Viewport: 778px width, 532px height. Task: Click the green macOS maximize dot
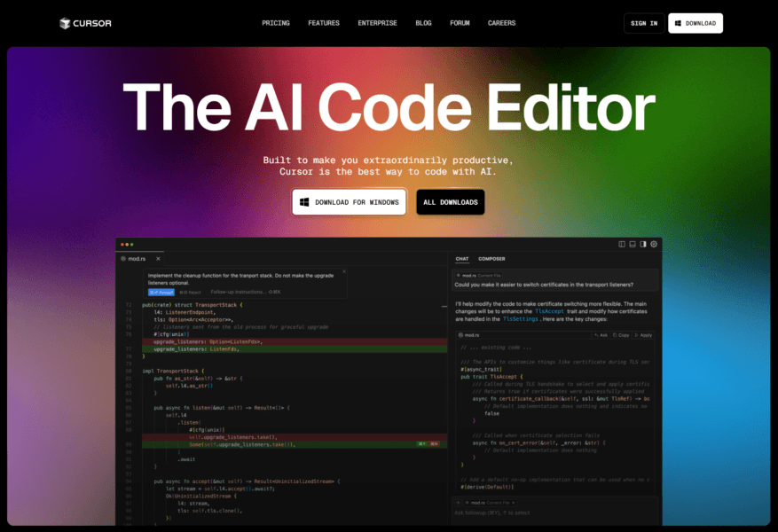tap(132, 245)
